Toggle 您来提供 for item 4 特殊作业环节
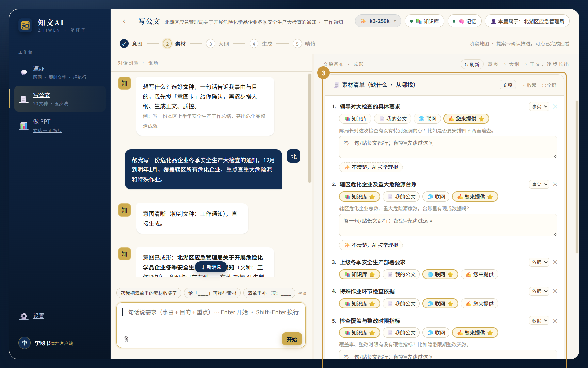The width and height of the screenshot is (588, 368). point(479,304)
